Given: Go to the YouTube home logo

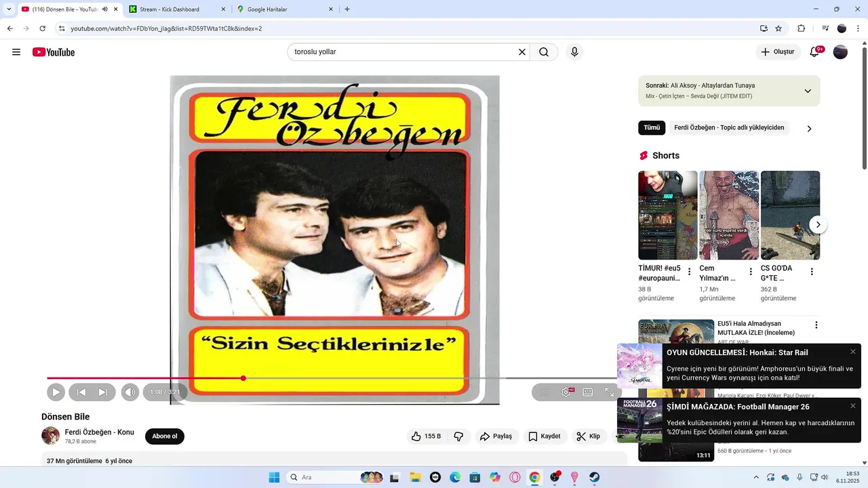Looking at the screenshot, I should [54, 52].
